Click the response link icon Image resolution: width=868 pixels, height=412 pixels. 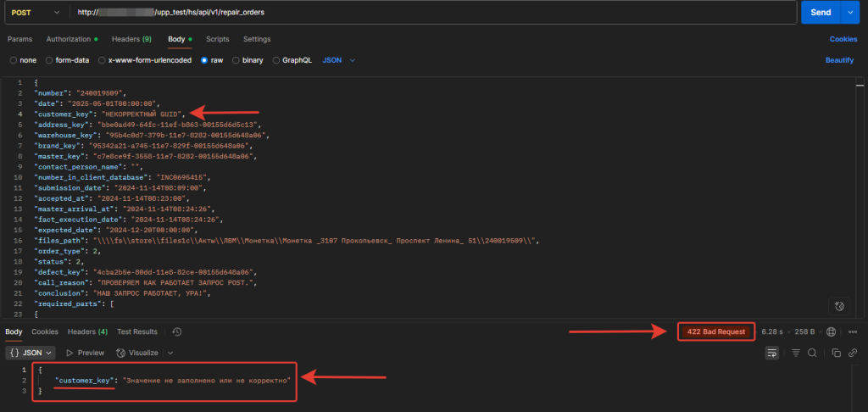click(853, 353)
